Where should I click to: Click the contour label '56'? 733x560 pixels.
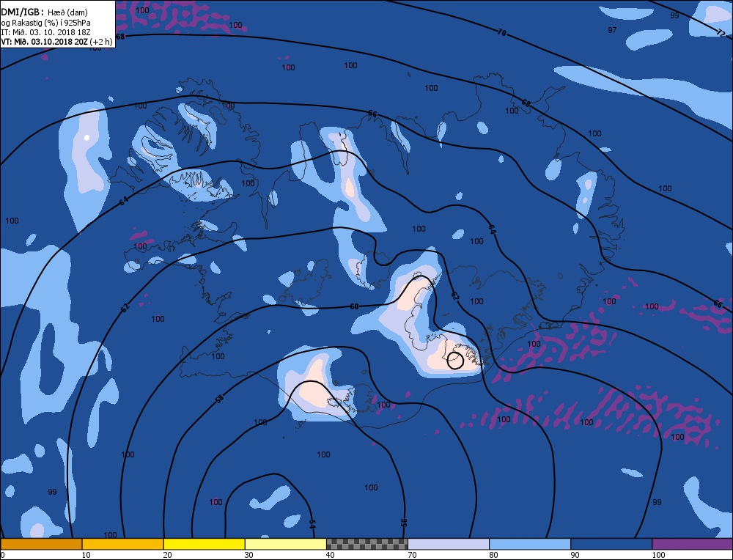tap(404, 522)
